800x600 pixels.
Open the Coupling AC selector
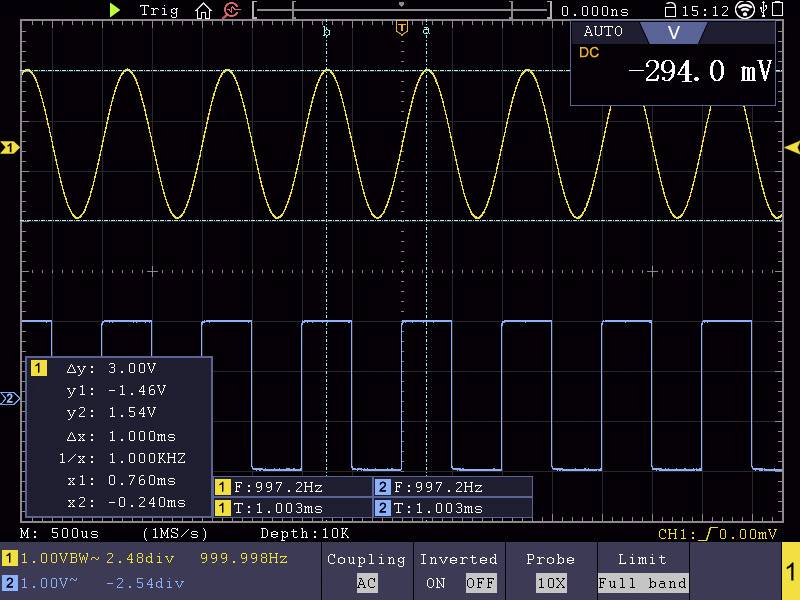(x=366, y=582)
